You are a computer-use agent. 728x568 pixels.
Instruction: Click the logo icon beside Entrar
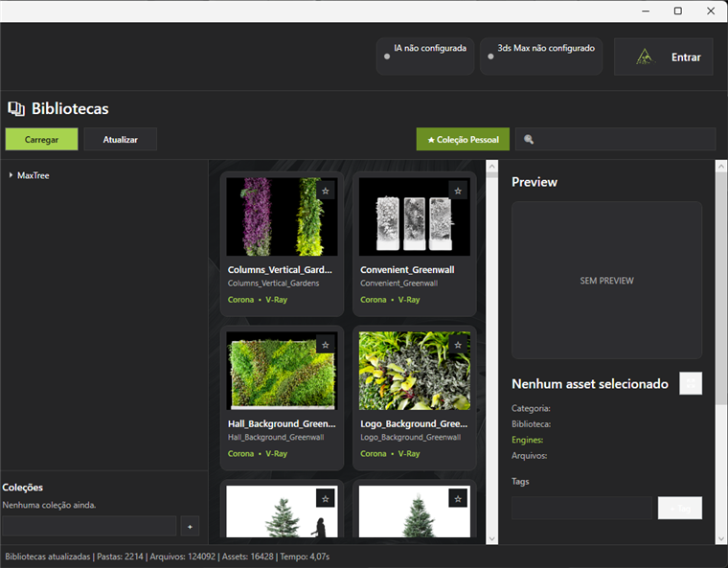(x=645, y=57)
